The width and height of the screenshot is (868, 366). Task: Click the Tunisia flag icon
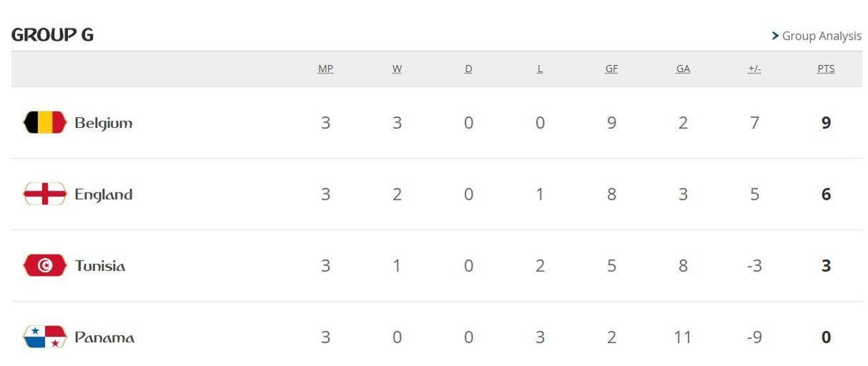tap(45, 266)
